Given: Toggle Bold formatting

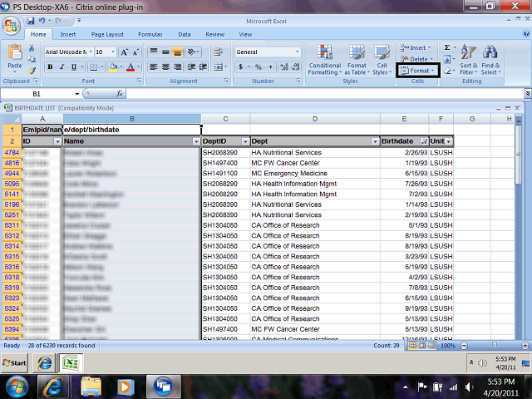Looking at the screenshot, I should (x=50, y=66).
